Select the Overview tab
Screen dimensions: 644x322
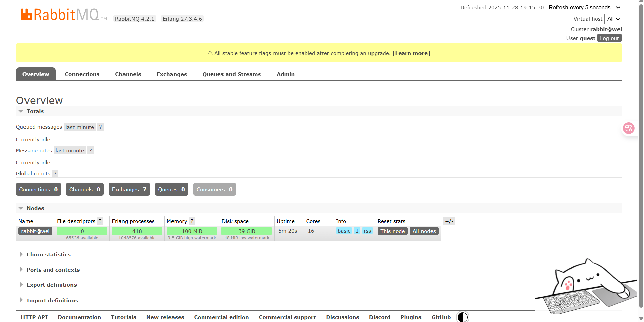point(36,74)
